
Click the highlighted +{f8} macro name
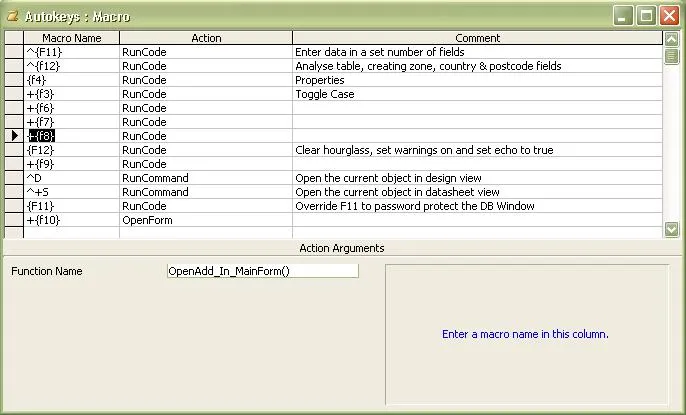[x=42, y=136]
